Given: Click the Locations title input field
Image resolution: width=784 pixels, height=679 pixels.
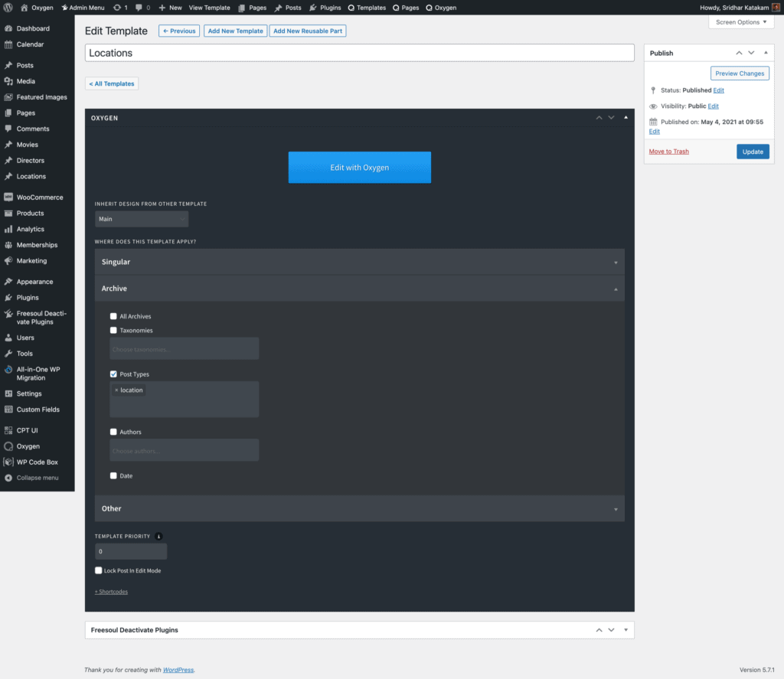Looking at the screenshot, I should [x=360, y=53].
